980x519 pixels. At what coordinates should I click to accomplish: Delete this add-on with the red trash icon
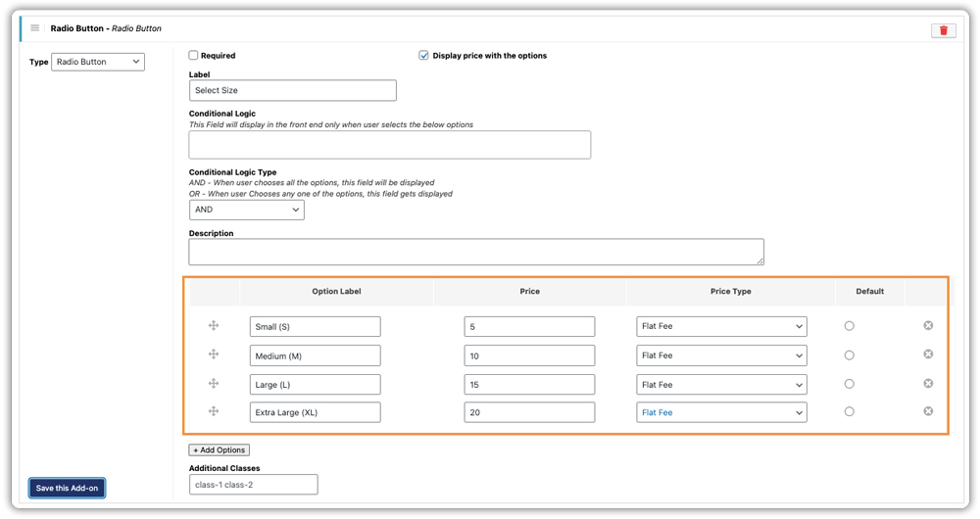tap(943, 30)
